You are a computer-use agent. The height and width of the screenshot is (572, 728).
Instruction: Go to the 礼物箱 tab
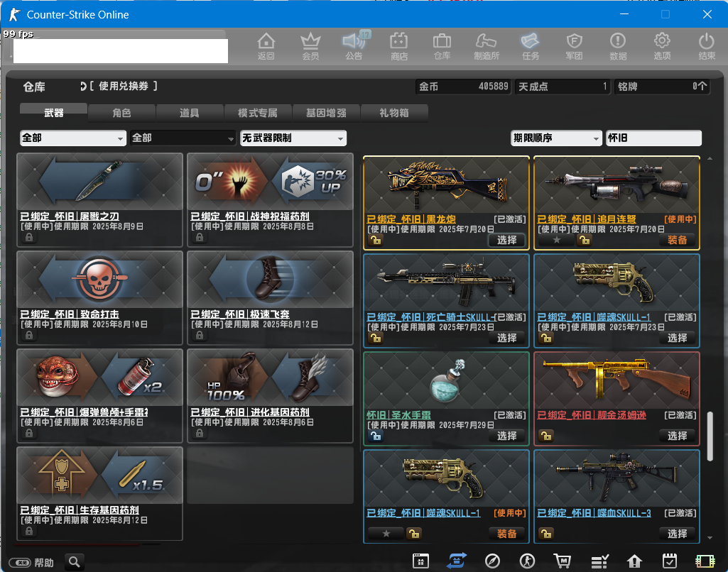click(394, 113)
